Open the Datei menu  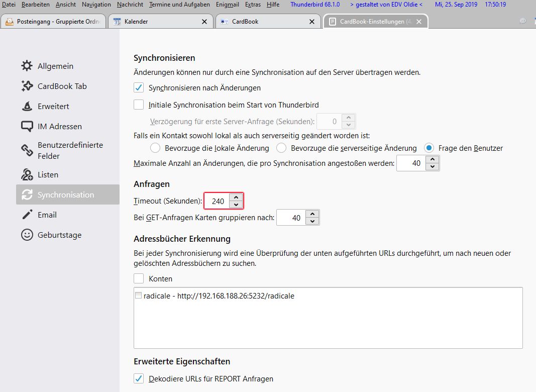pyautogui.click(x=9, y=5)
